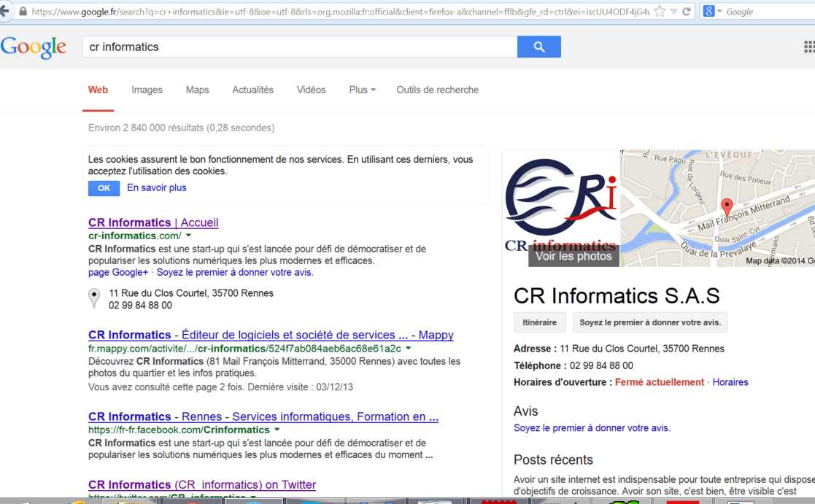This screenshot has height=504, width=815.
Task: Open the Google apps grid icon
Action: tap(809, 47)
